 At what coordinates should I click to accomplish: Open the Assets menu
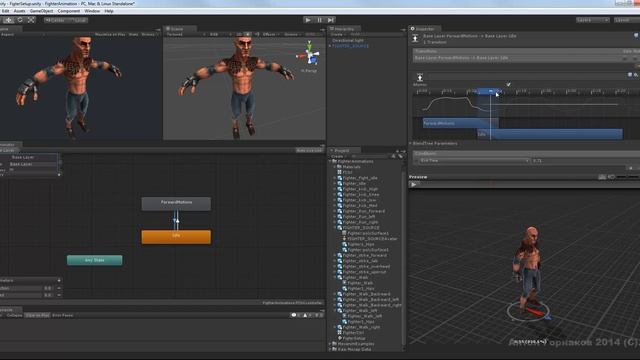tap(19, 11)
